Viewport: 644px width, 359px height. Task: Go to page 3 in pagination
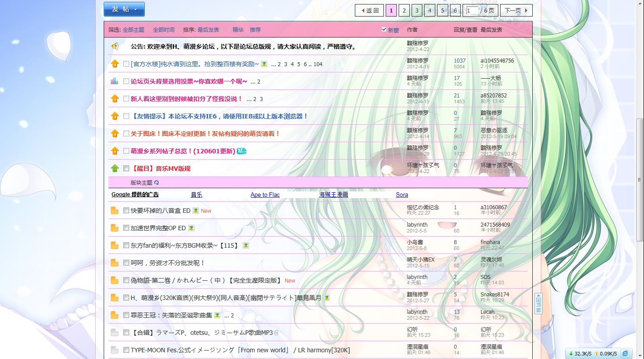pos(417,10)
